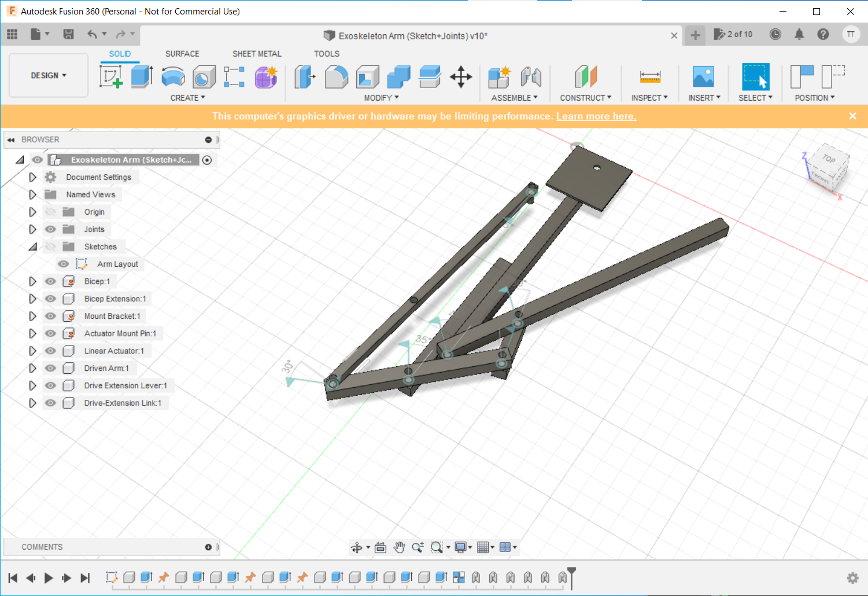Click the Joint tool in Assemble
The height and width of the screenshot is (596, 868).
point(530,76)
